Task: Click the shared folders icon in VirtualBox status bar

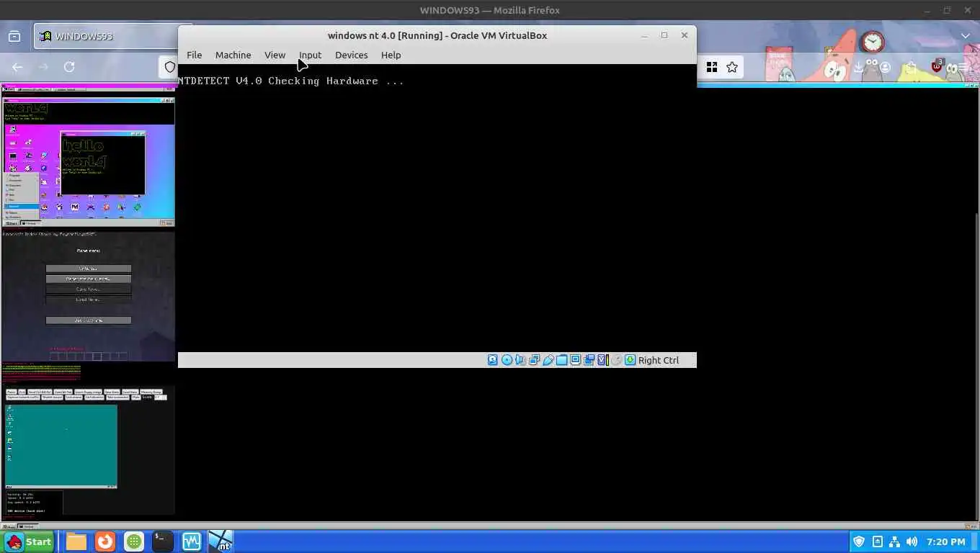Action: click(561, 360)
